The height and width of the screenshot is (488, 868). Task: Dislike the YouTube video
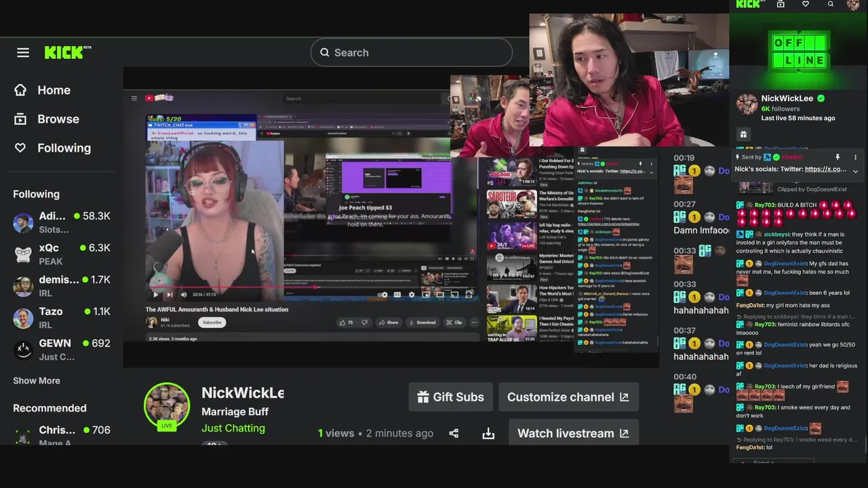pos(365,323)
